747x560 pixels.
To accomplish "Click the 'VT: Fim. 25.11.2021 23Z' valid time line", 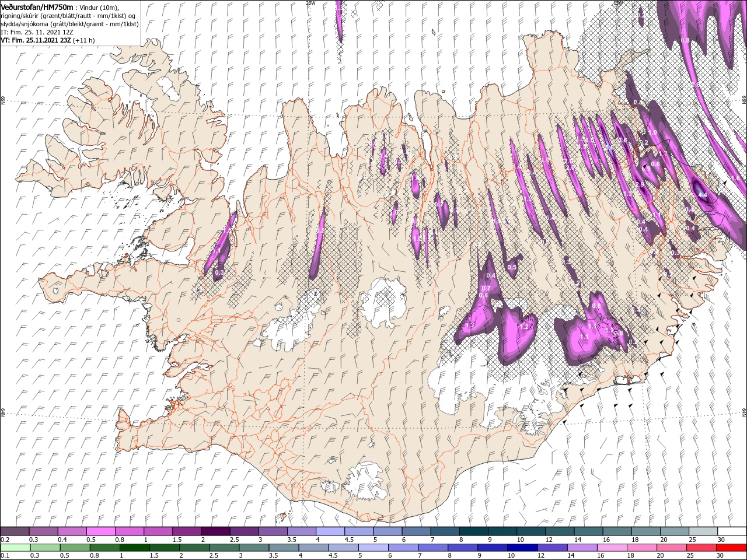I will point(37,40).
